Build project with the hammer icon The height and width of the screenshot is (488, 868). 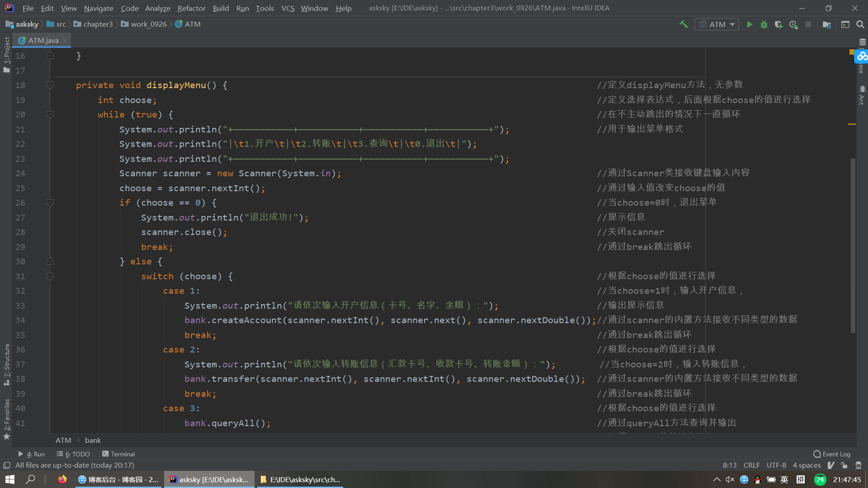pos(684,24)
